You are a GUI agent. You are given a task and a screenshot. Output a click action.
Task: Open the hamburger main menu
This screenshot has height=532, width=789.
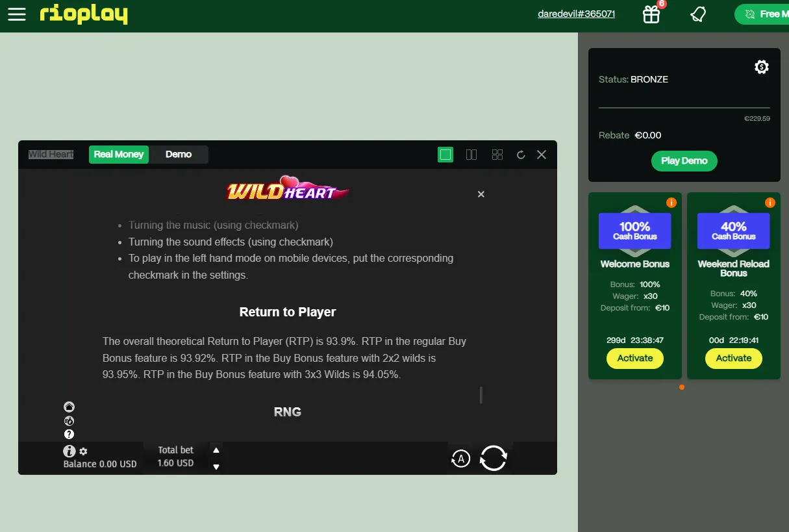[17, 14]
